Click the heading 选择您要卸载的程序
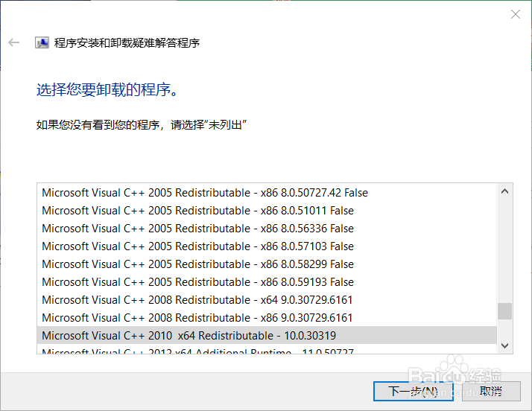 click(x=107, y=90)
